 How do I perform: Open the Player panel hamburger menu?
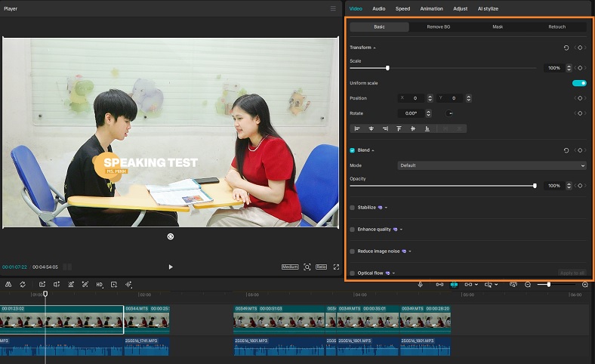click(x=333, y=8)
